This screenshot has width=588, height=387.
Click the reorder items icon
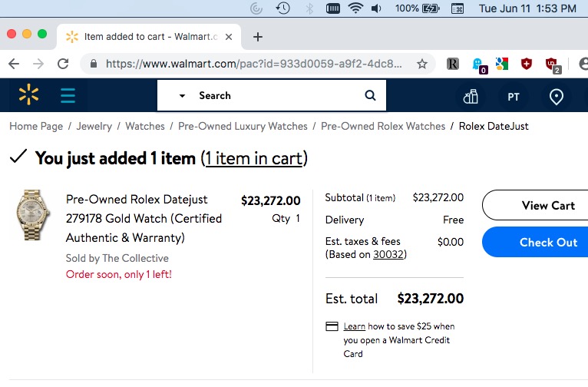click(x=470, y=96)
